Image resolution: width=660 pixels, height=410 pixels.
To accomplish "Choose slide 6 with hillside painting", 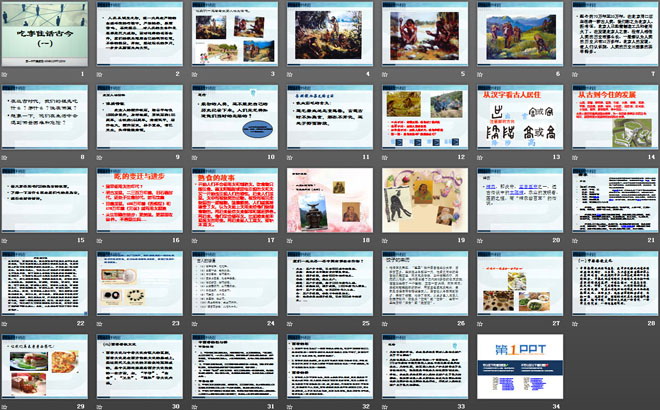I will (x=520, y=34).
